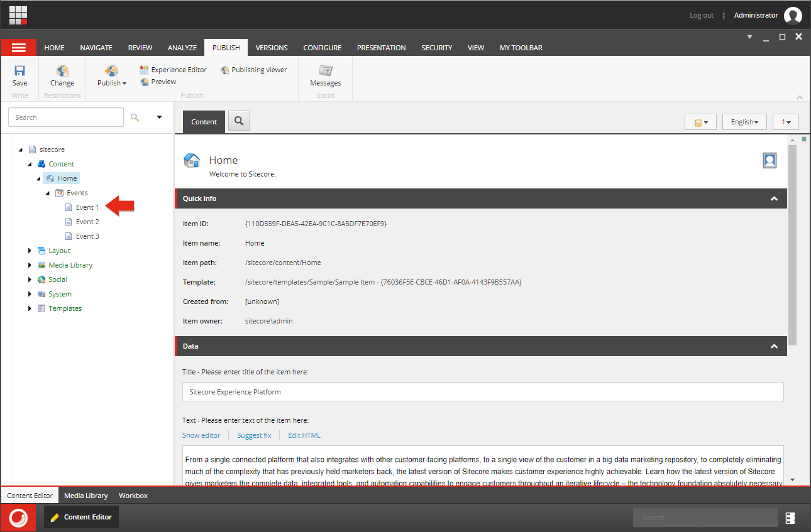
Task: Collapse the Events tree node
Action: 48,193
